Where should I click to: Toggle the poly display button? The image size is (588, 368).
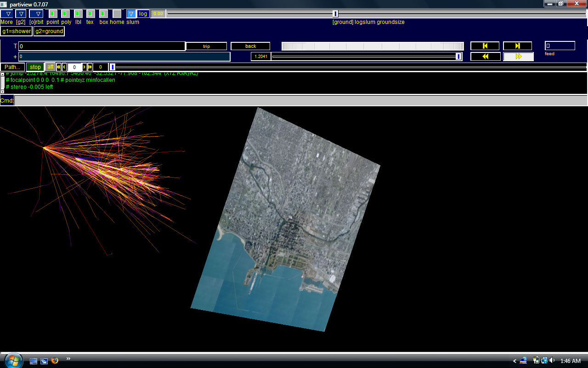pyautogui.click(x=65, y=14)
